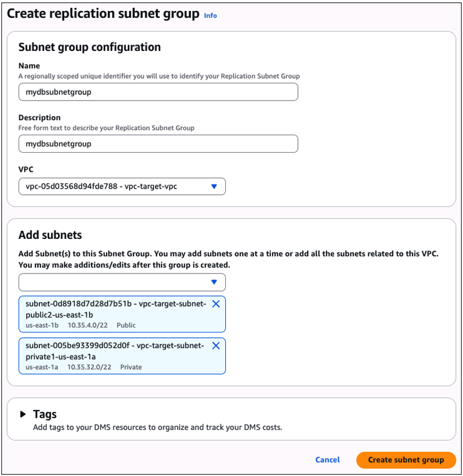This screenshot has height=476, width=463.
Task: Remove the public2-us-east-1b subnet
Action: (x=216, y=304)
